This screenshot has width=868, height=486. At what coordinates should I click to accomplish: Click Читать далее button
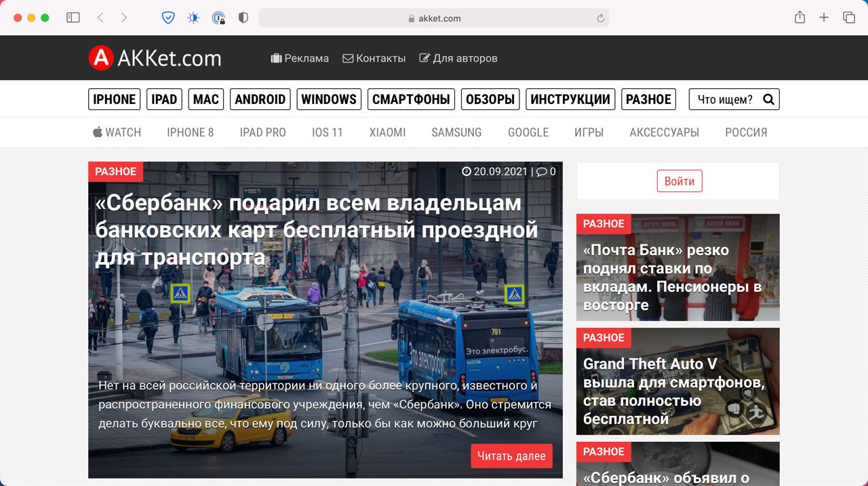pos(511,456)
